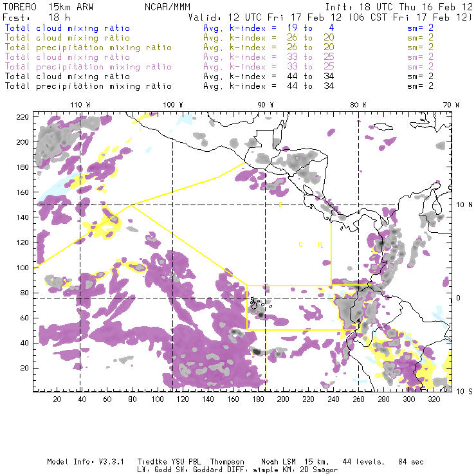Click the 90 W longitude label
The height and width of the screenshot is (476, 476).
tap(265, 105)
